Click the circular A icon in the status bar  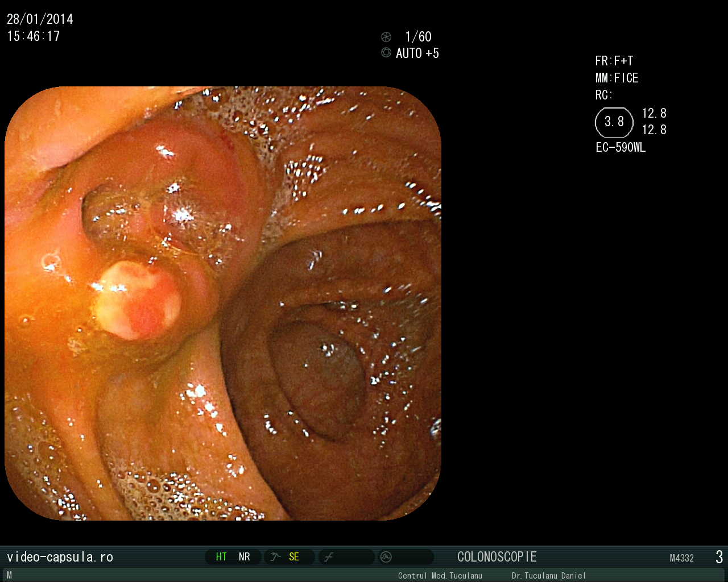click(386, 557)
